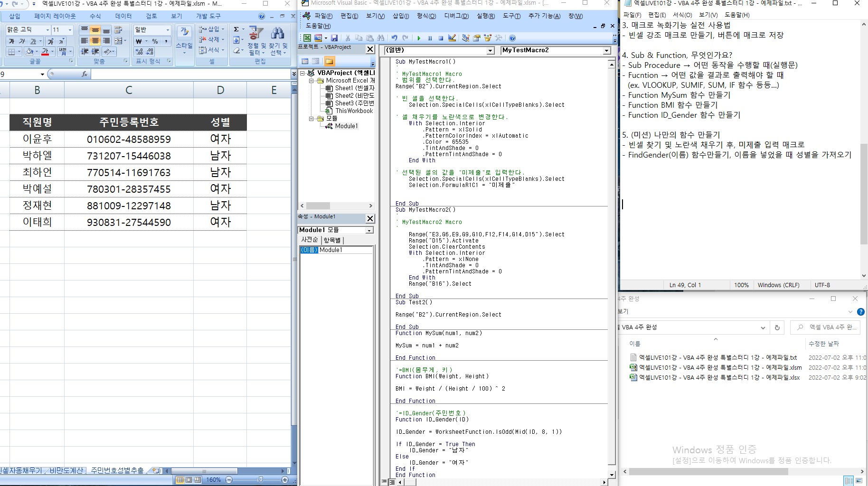Screen dimensions: 868x486
Task: Run the macro with the green play button
Action: pos(419,38)
